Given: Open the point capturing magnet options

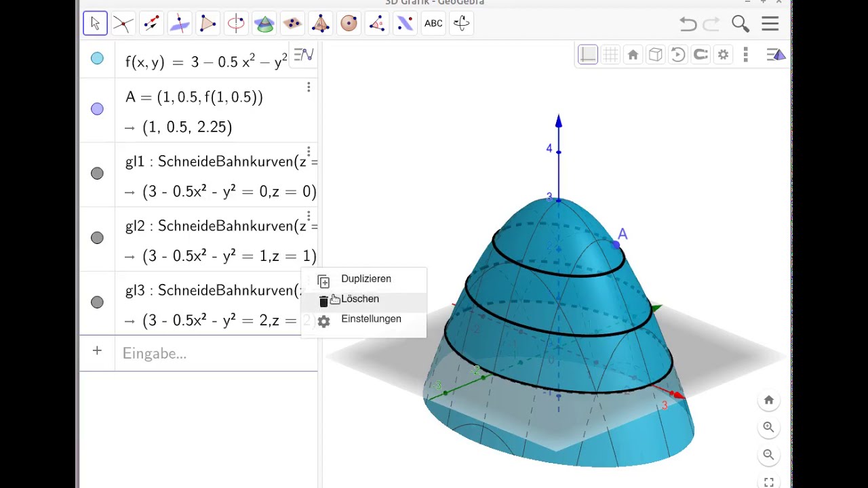Looking at the screenshot, I should [701, 55].
